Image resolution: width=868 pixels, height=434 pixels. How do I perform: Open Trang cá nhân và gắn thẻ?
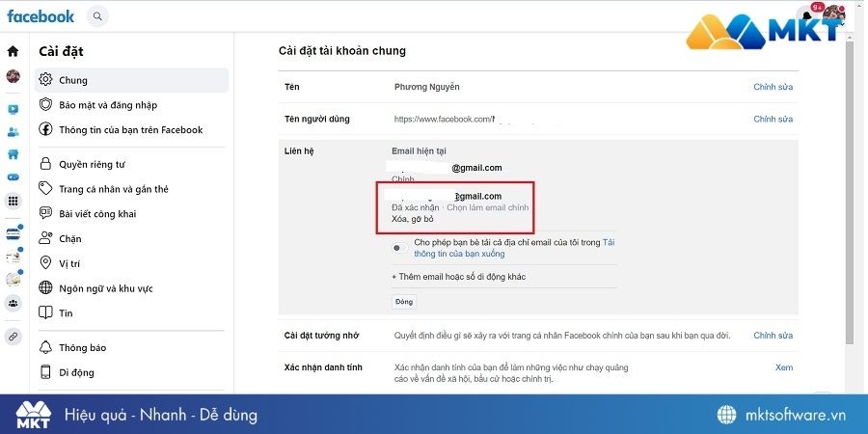pos(131,189)
